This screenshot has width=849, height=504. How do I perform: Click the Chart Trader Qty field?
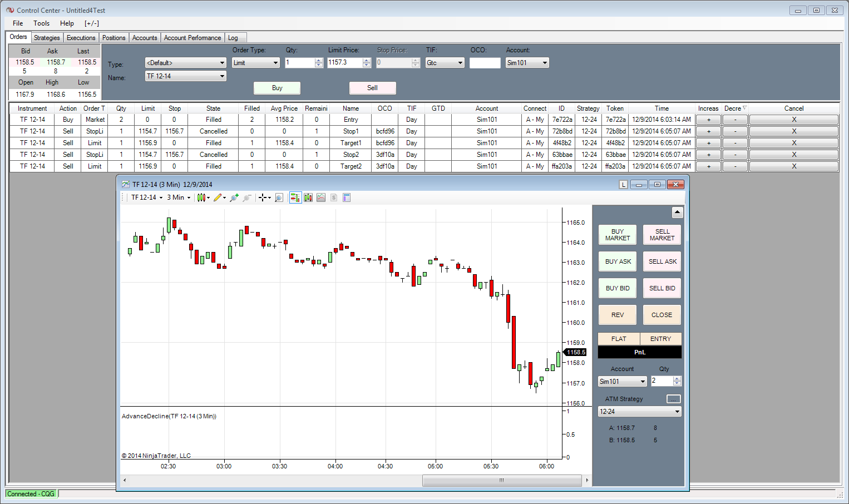[x=662, y=382]
